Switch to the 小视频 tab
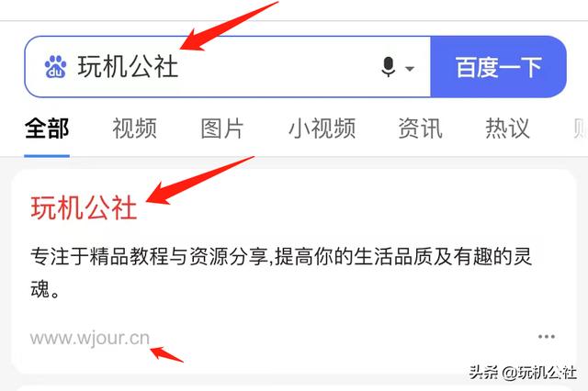 322,128
